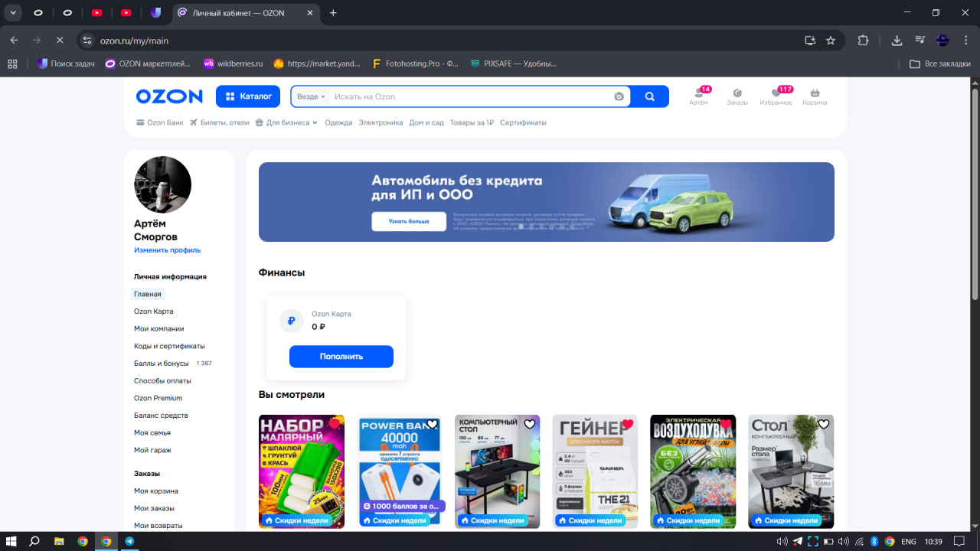Select Главная in the sidebar
This screenshot has height=551, width=980.
point(148,294)
